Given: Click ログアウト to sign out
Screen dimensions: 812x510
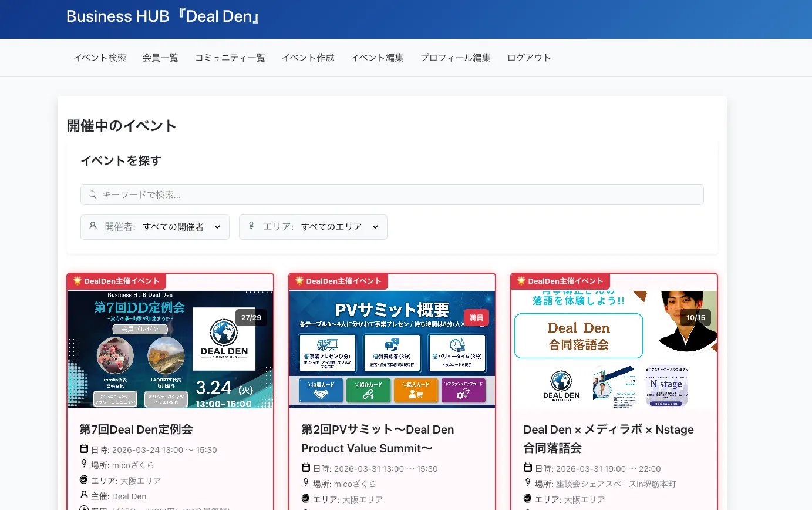Looking at the screenshot, I should click(529, 58).
